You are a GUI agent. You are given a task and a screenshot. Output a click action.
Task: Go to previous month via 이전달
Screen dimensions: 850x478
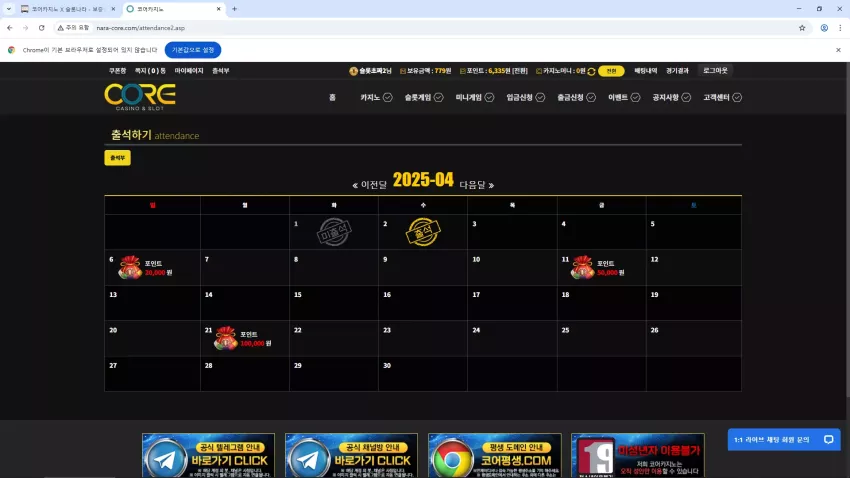click(x=370, y=185)
